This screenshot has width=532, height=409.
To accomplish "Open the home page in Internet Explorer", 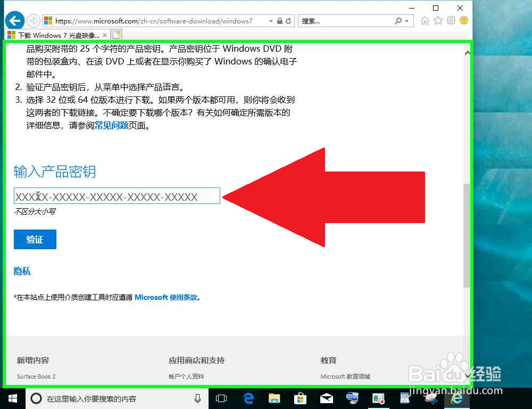I will click(x=425, y=20).
